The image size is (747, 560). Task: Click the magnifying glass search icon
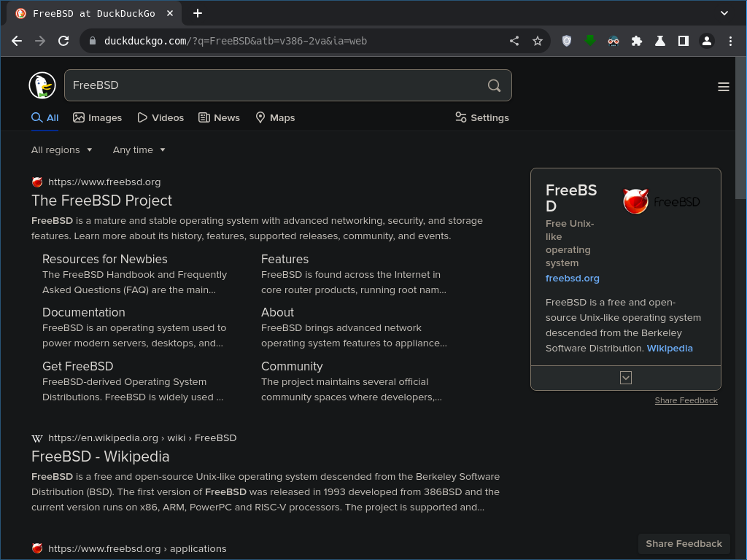point(494,85)
